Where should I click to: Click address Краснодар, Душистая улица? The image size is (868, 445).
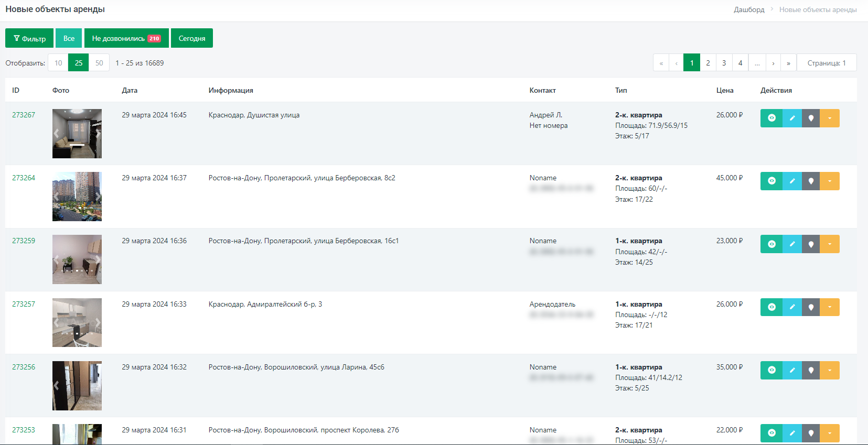point(254,115)
